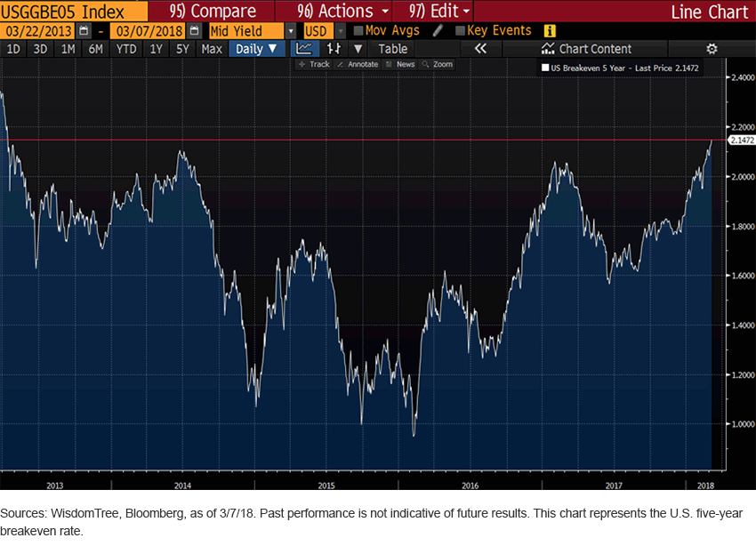756x546 pixels.
Task: Enable the Mov Avgs checkbox
Action: [x=358, y=31]
